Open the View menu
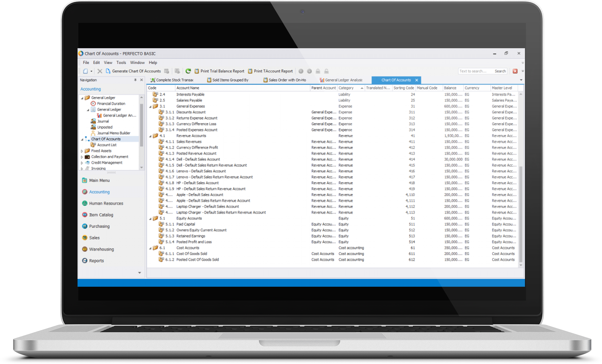Screen dimensions: 602x364 108,62
